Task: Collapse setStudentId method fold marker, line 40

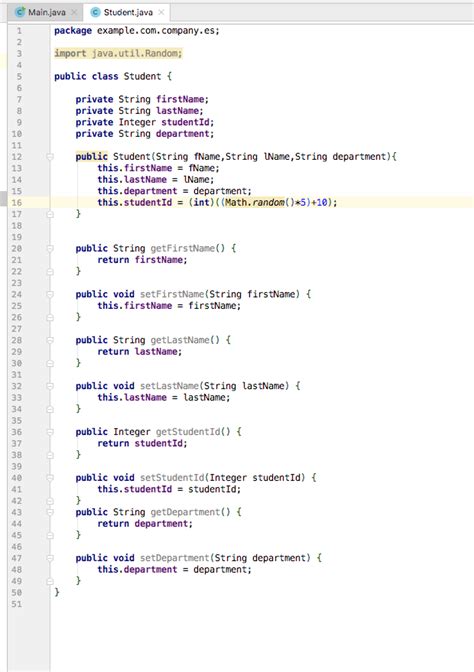Action: click(x=50, y=478)
